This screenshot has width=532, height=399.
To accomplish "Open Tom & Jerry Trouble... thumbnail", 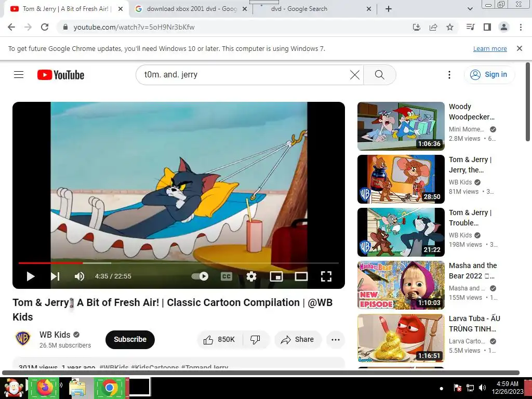I will tap(401, 232).
